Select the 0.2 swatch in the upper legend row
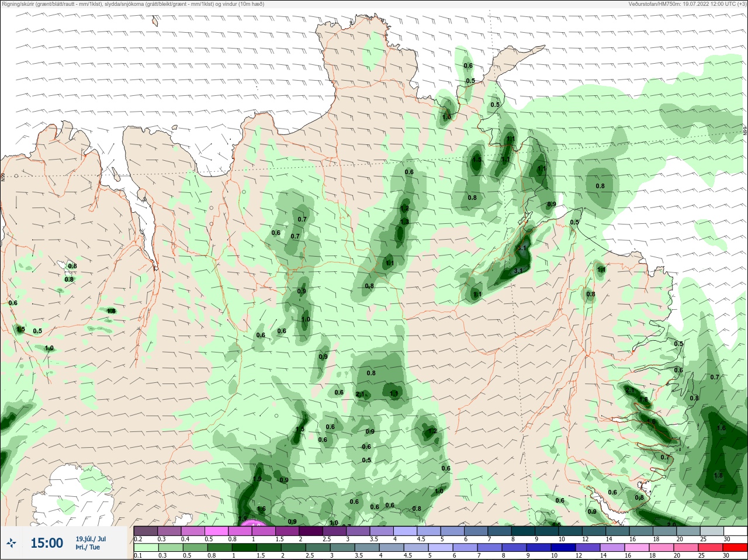Screen dimensions: 748x560 coord(146,531)
